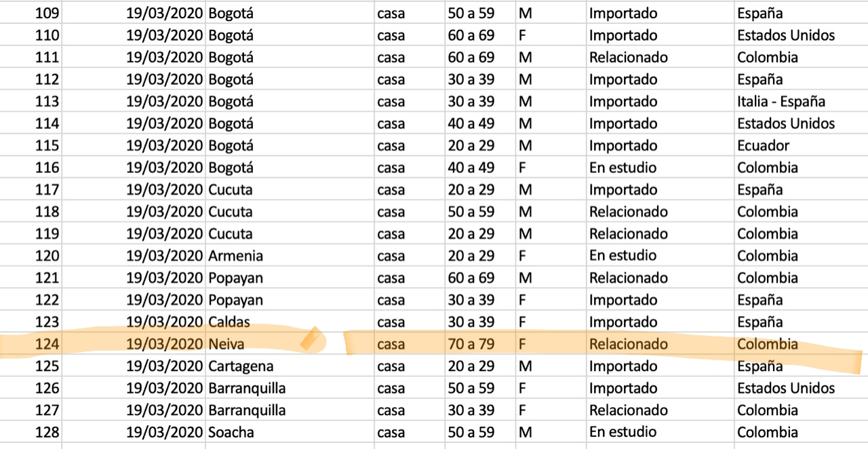The height and width of the screenshot is (449, 868).
Task: Select the Ecuador country cell
Action: coord(801,145)
